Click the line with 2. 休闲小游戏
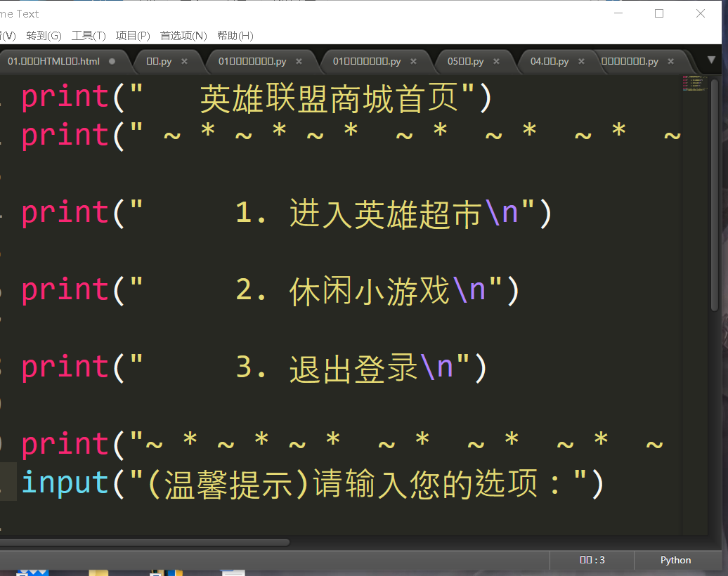The width and height of the screenshot is (728, 576). [271, 291]
